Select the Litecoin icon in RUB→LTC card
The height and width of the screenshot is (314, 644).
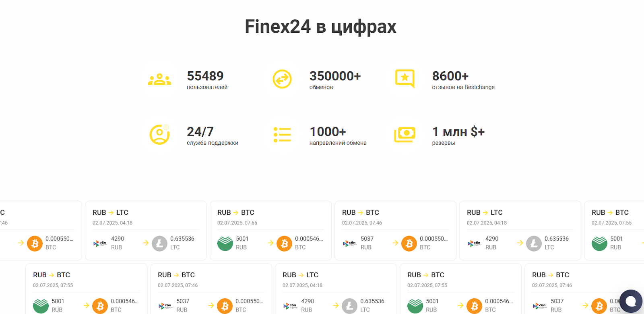159,243
